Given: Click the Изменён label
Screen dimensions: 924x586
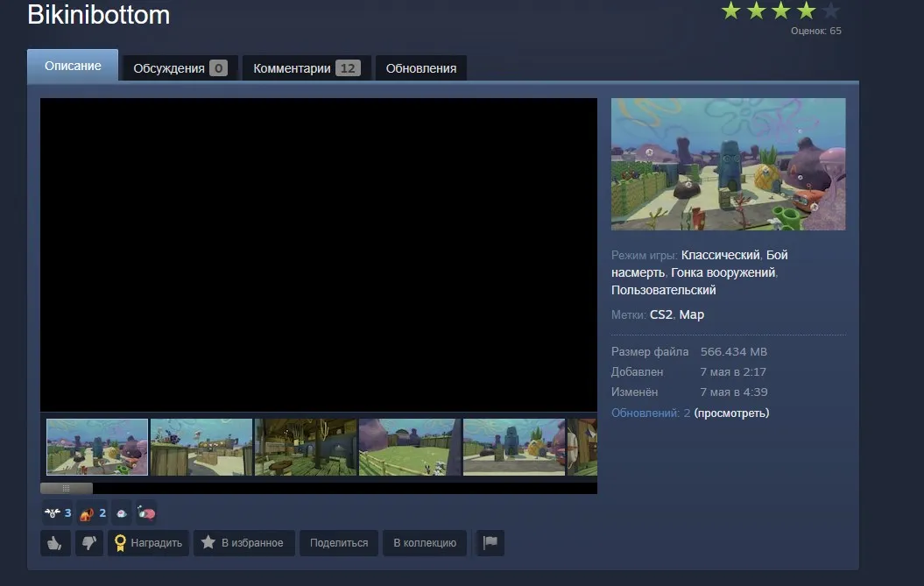Looking at the screenshot, I should click(635, 392).
